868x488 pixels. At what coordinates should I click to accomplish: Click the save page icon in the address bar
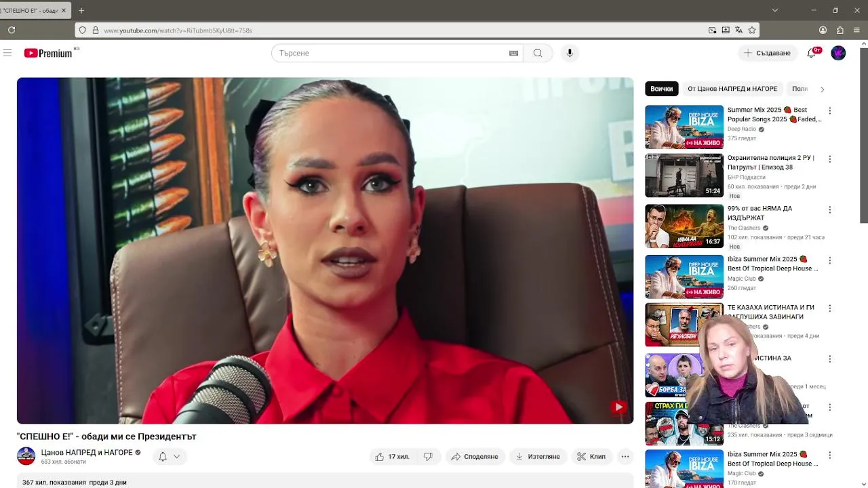(726, 30)
